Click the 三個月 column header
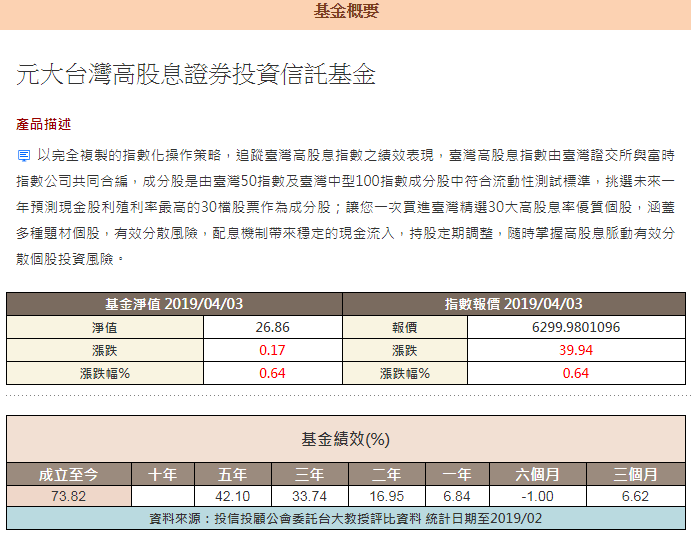Image resolution: width=691 pixels, height=534 pixels. point(635,475)
